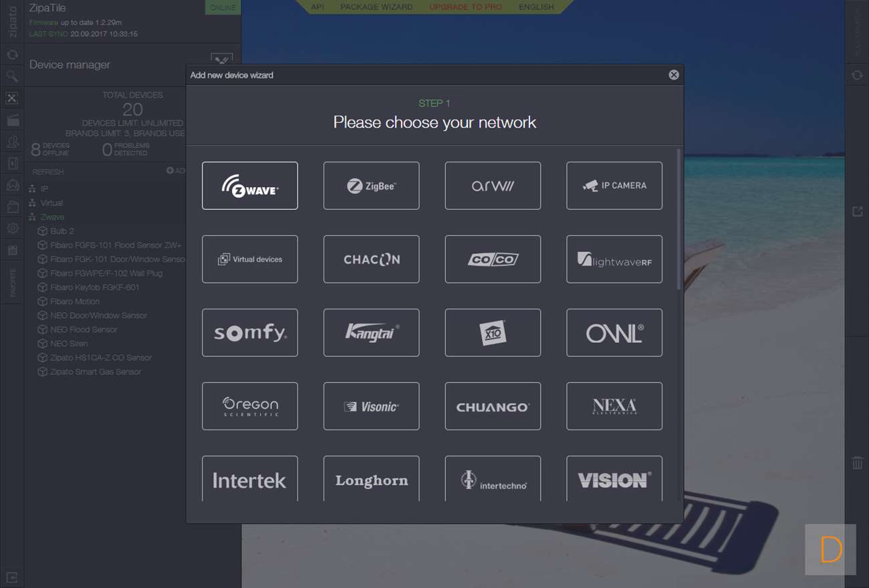Choose the Chuango brand tile
The height and width of the screenshot is (588, 869).
[493, 406]
